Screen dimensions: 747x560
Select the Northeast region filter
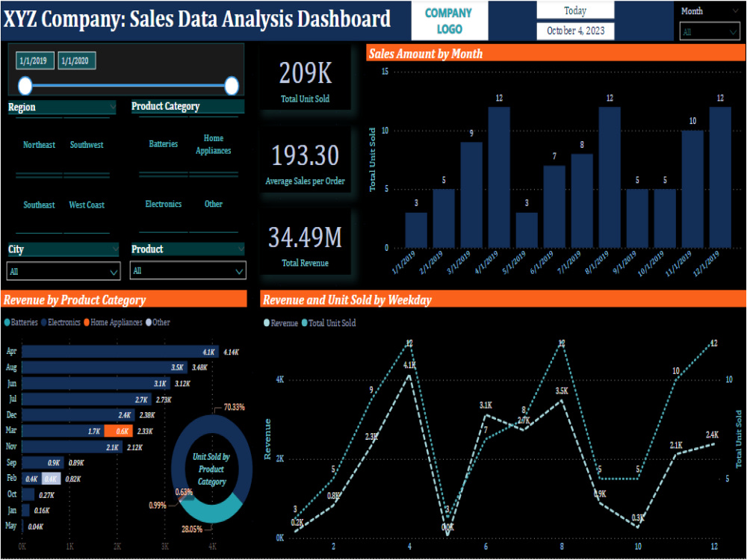click(x=38, y=145)
